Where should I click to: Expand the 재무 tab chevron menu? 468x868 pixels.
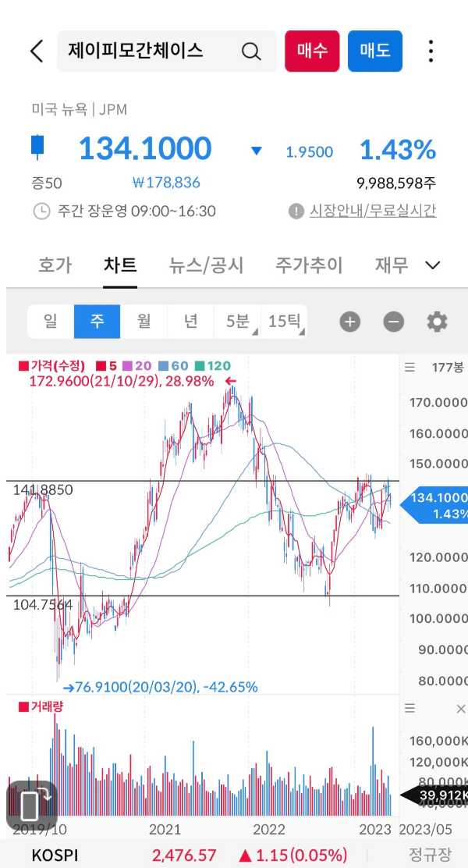pyautogui.click(x=431, y=265)
